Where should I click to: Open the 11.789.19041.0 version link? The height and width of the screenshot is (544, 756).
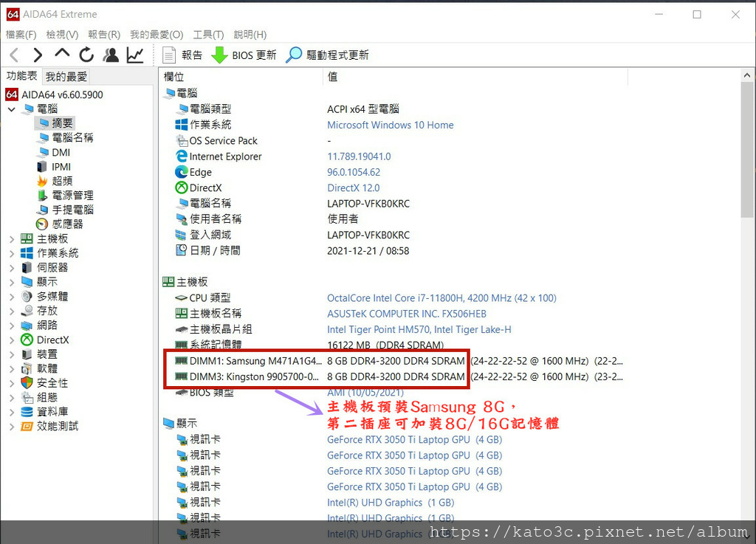(359, 156)
